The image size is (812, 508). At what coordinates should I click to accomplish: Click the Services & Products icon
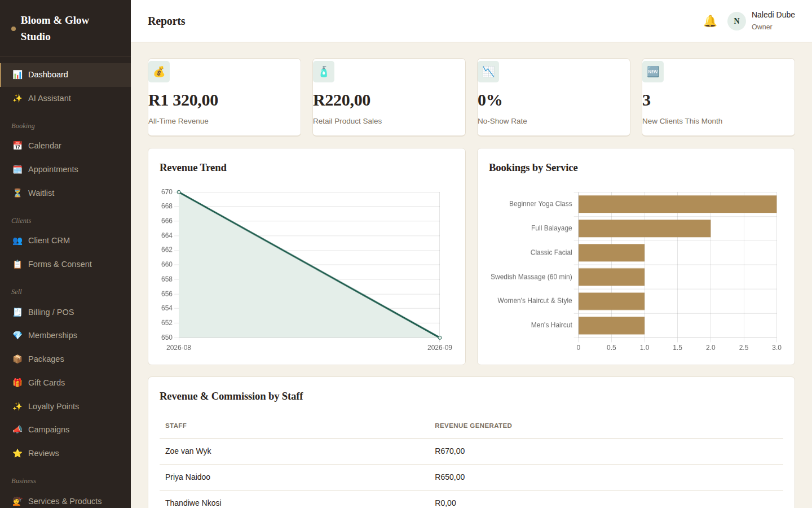[17, 501]
